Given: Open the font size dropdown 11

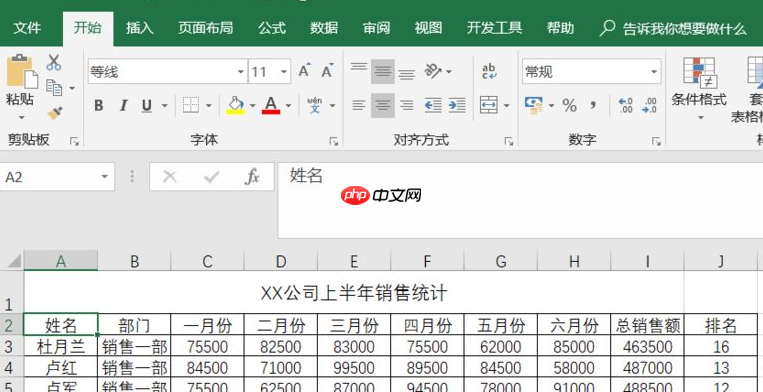Looking at the screenshot, I should 284,72.
